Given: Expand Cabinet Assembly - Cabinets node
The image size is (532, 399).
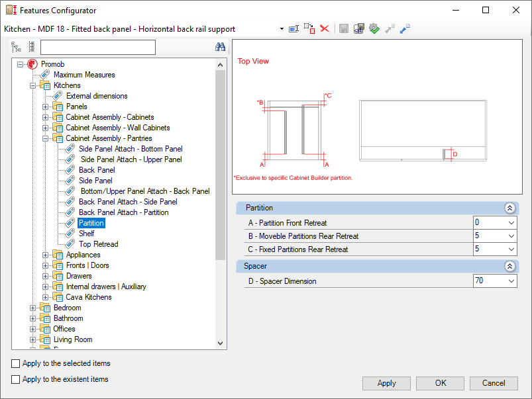Looking at the screenshot, I should point(45,117).
